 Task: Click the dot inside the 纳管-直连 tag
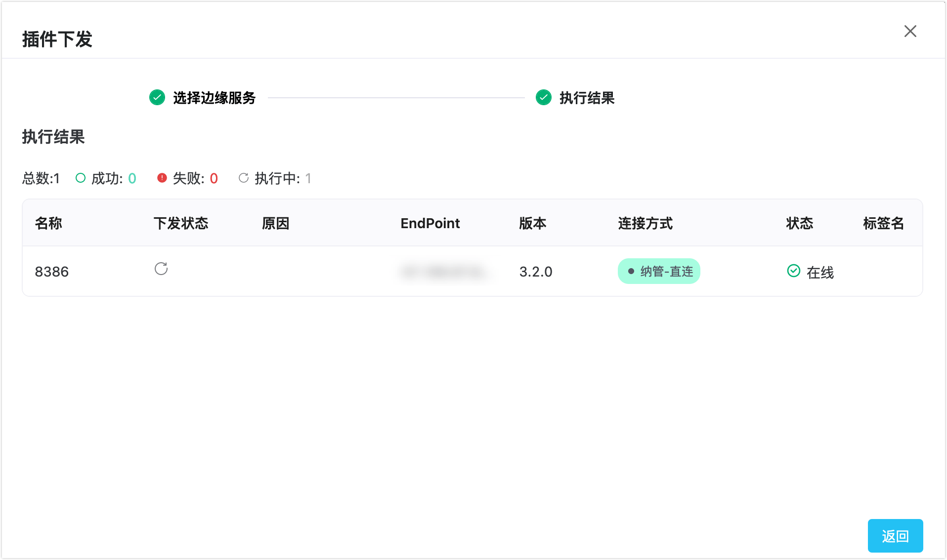(x=630, y=271)
